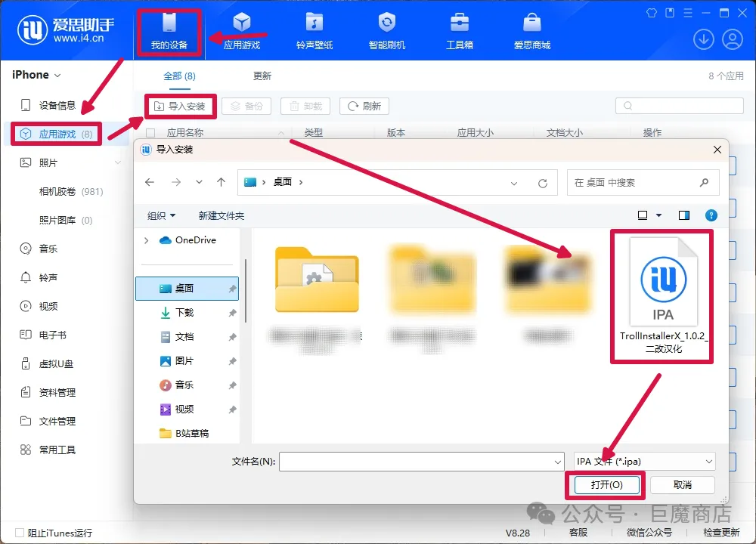This screenshot has width=756, height=544.
Task: Open the 组织 dropdown menu
Action: click(x=161, y=215)
